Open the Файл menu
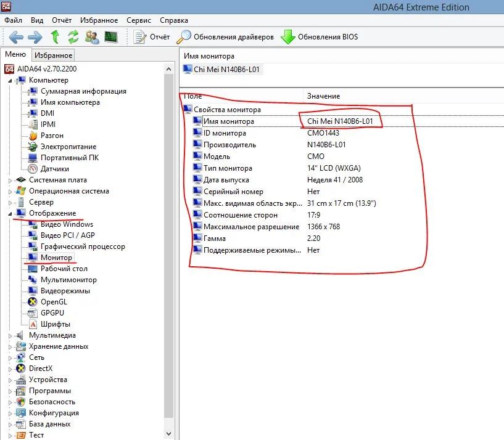Image resolution: width=504 pixels, height=440 pixels. click(x=13, y=20)
